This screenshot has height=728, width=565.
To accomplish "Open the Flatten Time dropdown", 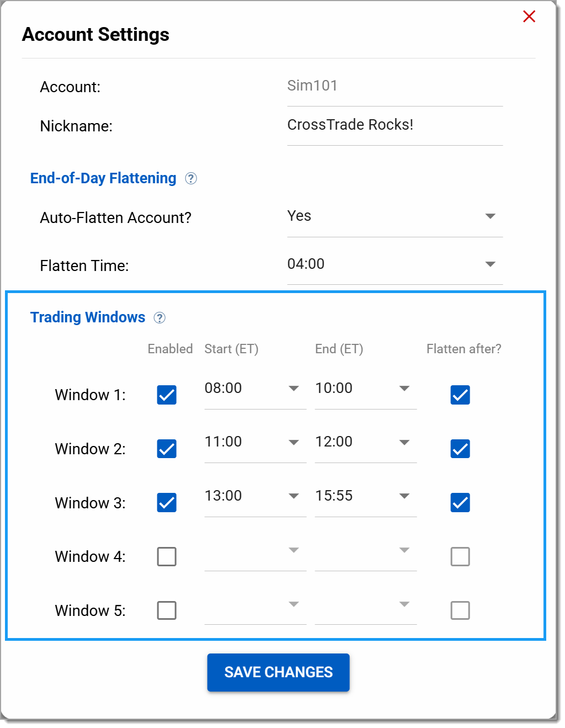I will coord(395,264).
